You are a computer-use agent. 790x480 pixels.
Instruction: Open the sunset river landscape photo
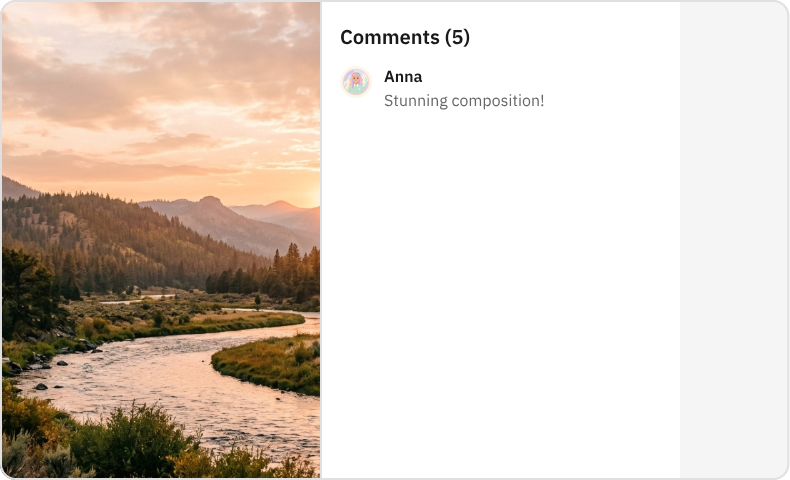161,240
